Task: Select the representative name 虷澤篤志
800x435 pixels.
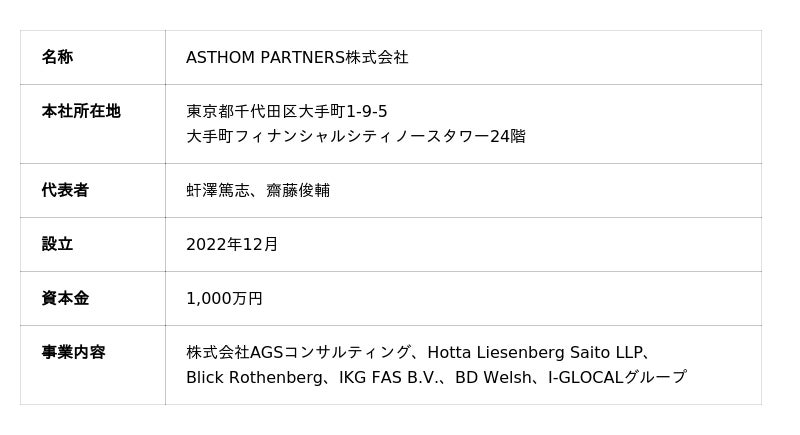Action: (217, 190)
